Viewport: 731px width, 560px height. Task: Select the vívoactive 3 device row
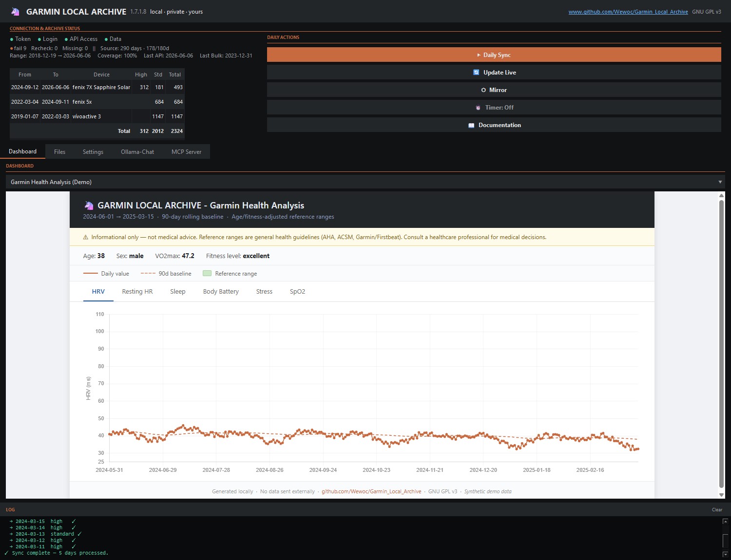coord(97,116)
